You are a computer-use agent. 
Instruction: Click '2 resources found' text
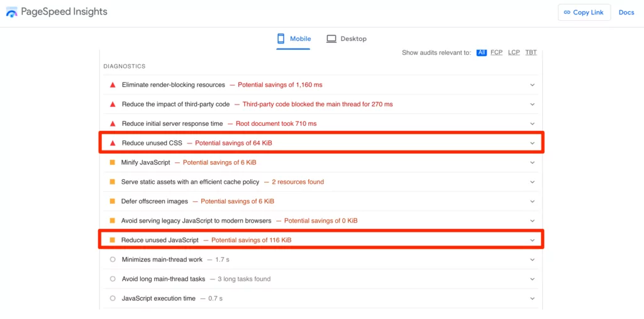point(297,182)
